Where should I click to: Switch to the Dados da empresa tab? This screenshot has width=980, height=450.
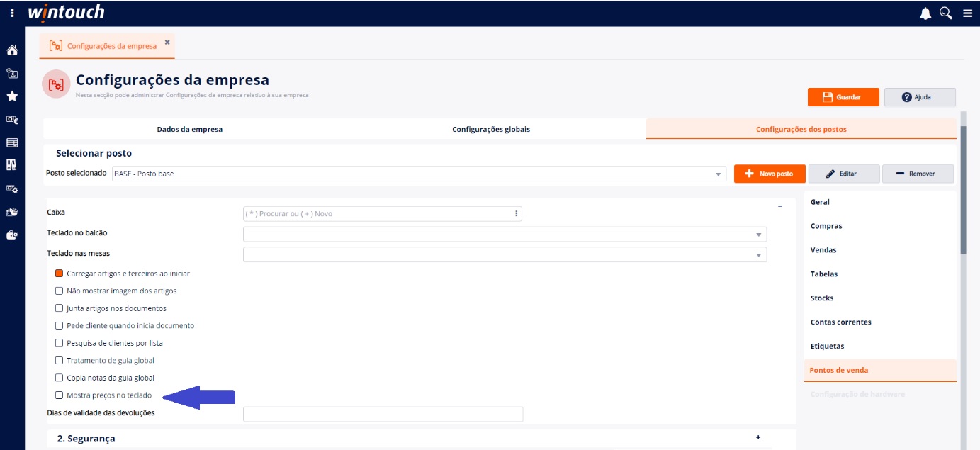point(190,129)
